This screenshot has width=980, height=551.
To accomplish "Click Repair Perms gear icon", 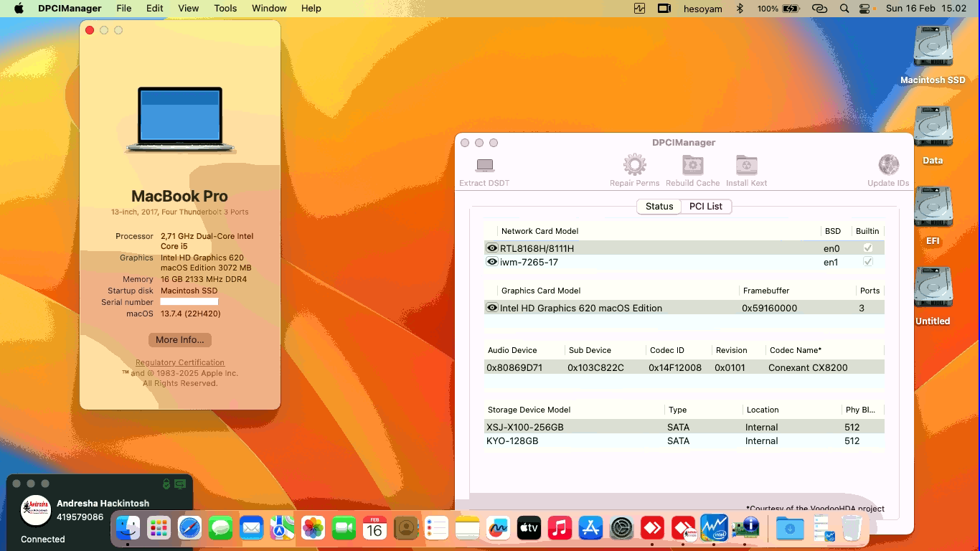I will pos(635,165).
